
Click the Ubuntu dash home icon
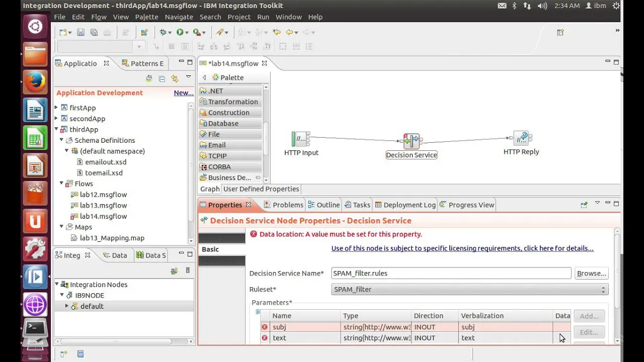pyautogui.click(x=35, y=26)
